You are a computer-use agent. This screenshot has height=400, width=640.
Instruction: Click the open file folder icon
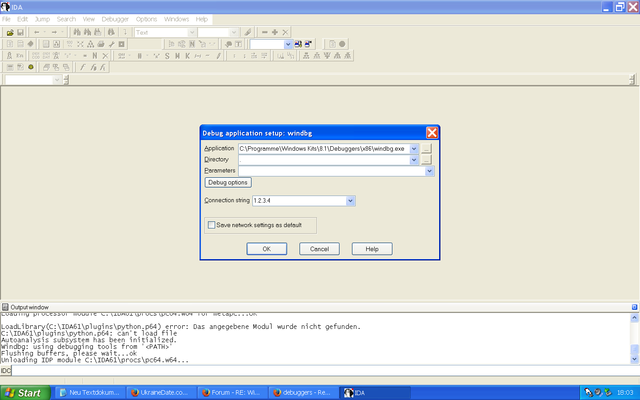(10, 32)
